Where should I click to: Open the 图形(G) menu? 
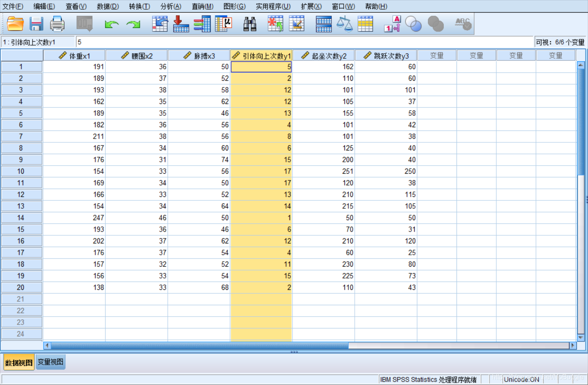pos(235,6)
